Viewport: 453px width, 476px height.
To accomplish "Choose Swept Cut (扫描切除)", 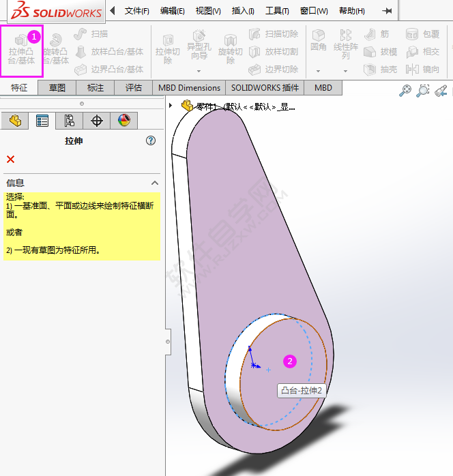I will click(x=274, y=34).
